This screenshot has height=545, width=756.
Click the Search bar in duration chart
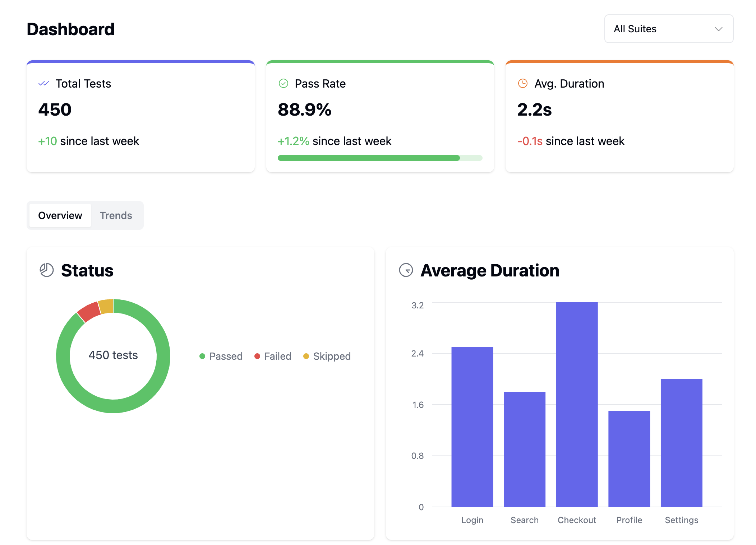525,449
